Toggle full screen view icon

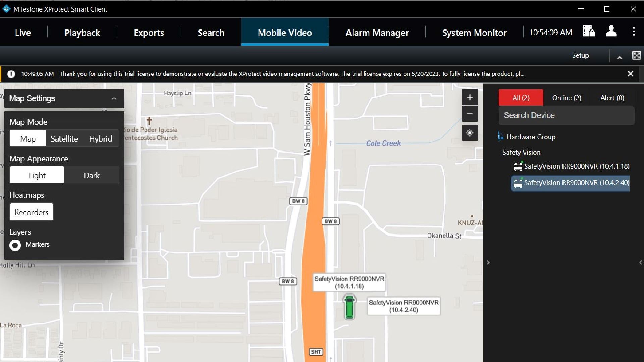tap(636, 55)
